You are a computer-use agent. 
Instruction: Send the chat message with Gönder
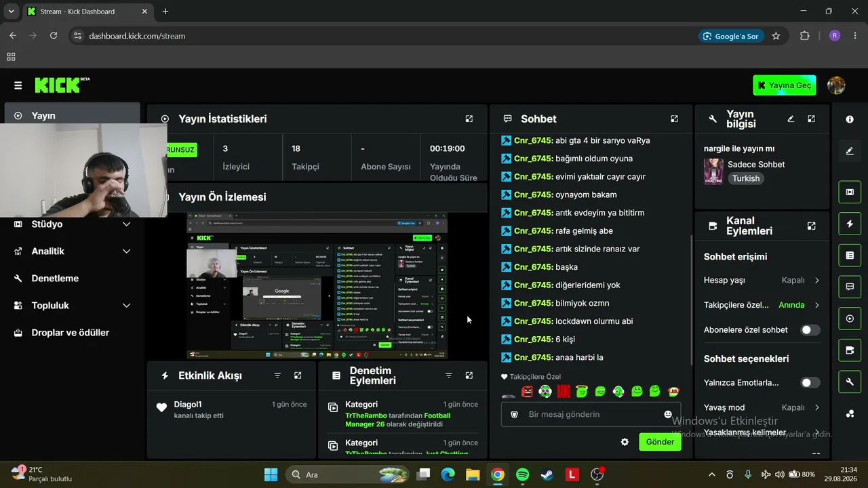(660, 442)
